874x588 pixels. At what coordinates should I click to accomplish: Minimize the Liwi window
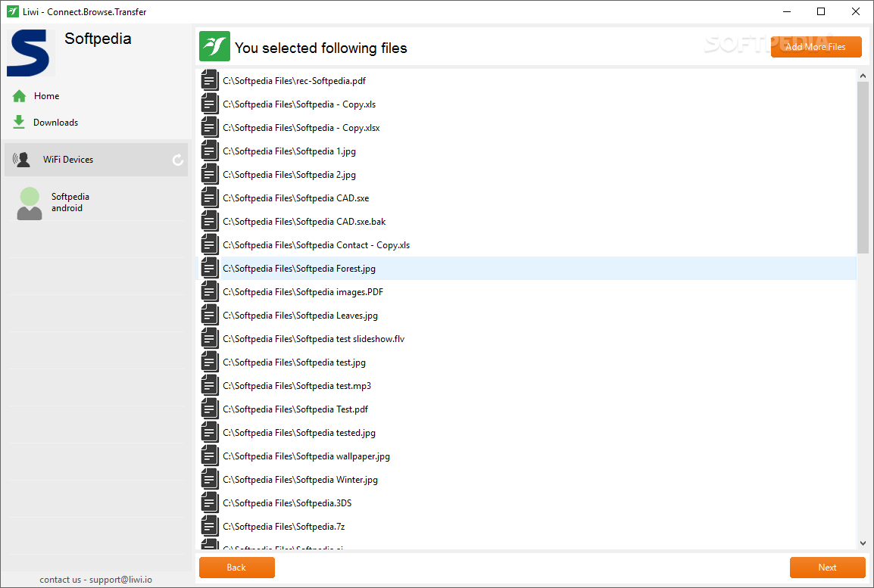pos(787,11)
